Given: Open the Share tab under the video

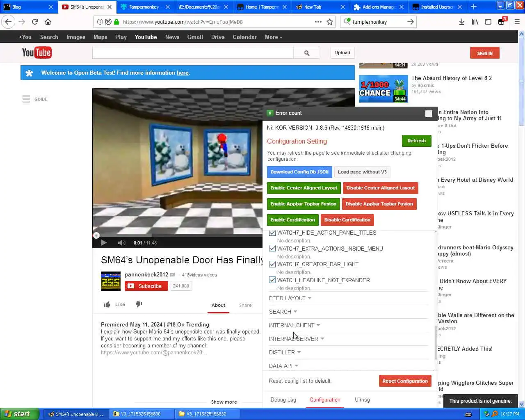Looking at the screenshot, I should click(245, 305).
